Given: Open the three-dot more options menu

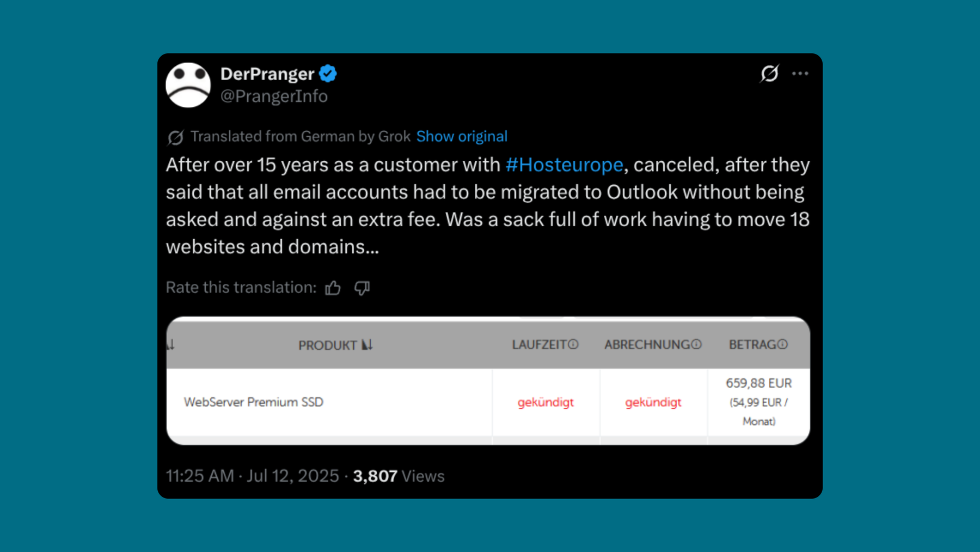Looking at the screenshot, I should (x=800, y=74).
